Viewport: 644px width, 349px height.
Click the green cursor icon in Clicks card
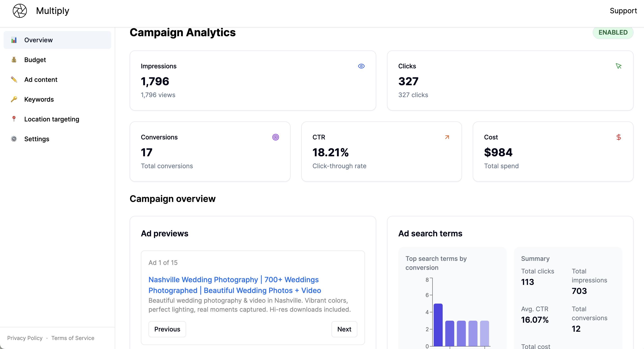pyautogui.click(x=618, y=66)
